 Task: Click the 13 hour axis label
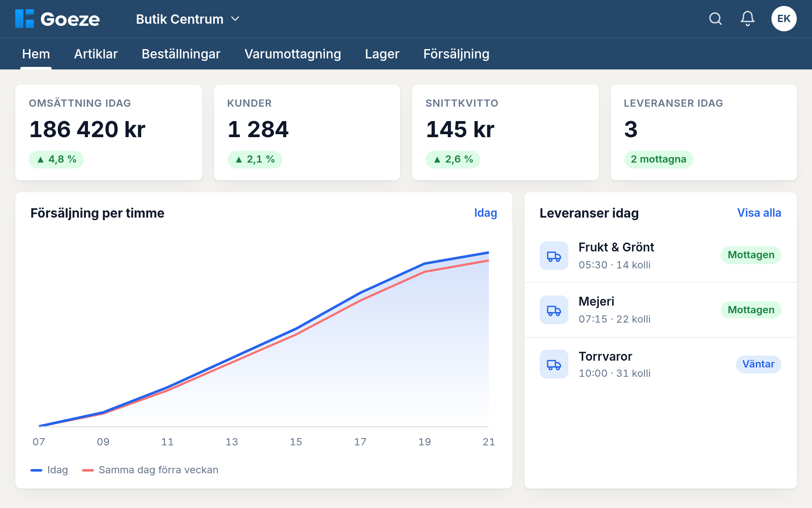232,442
